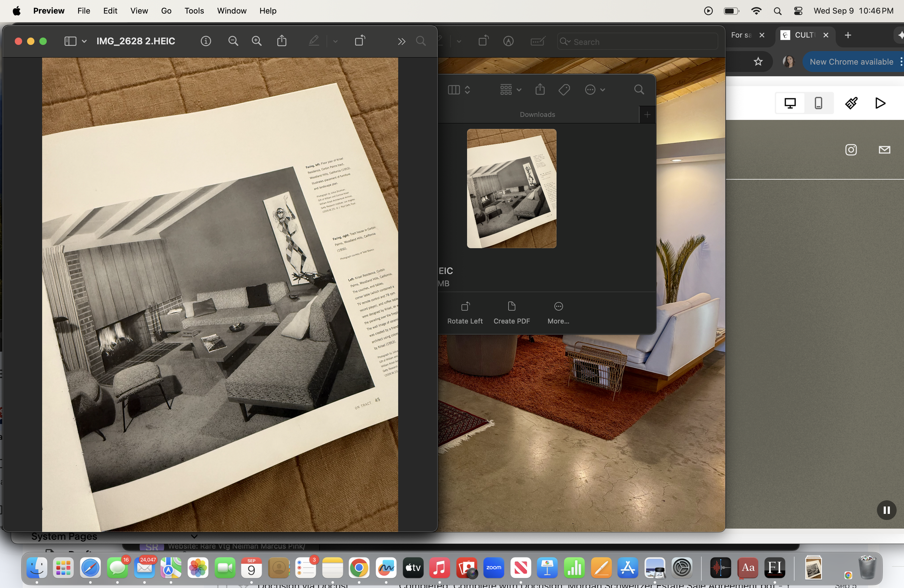Show more toolbar items via double chevron

tap(401, 41)
